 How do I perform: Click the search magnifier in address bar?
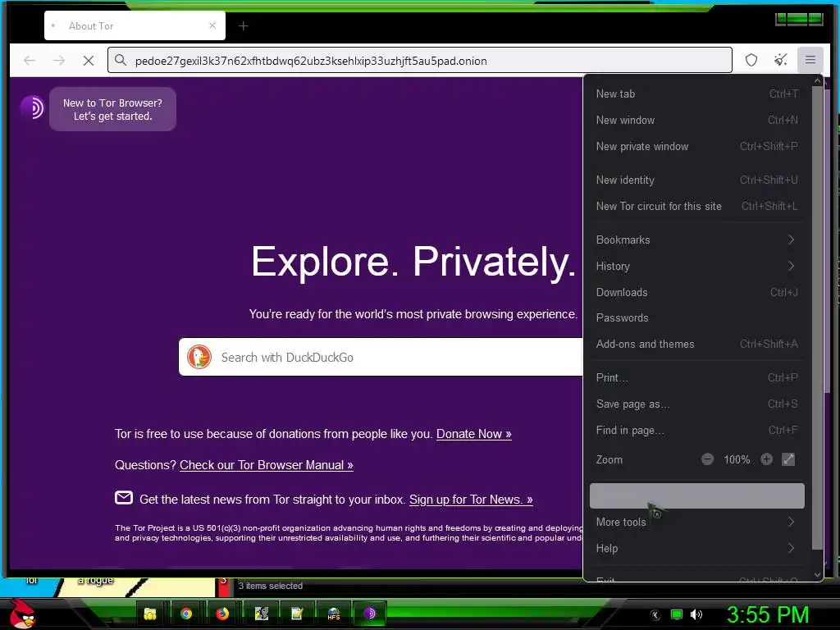121,60
